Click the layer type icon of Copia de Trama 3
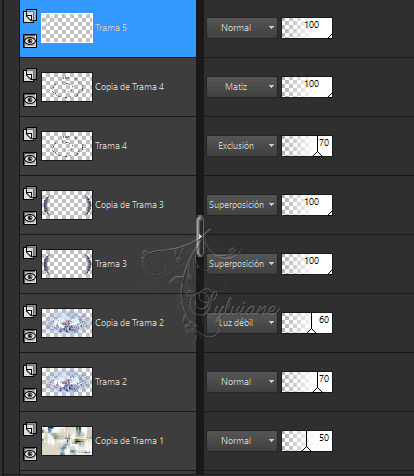The width and height of the screenshot is (414, 476). (30, 193)
